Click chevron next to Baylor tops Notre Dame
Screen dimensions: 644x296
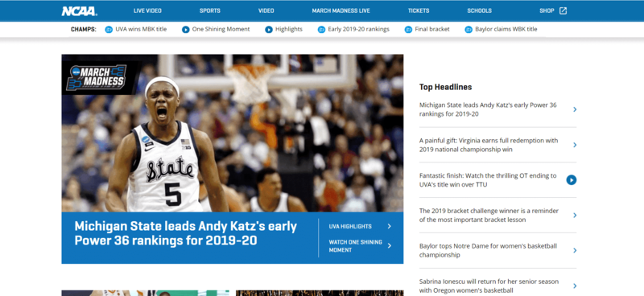(x=575, y=250)
